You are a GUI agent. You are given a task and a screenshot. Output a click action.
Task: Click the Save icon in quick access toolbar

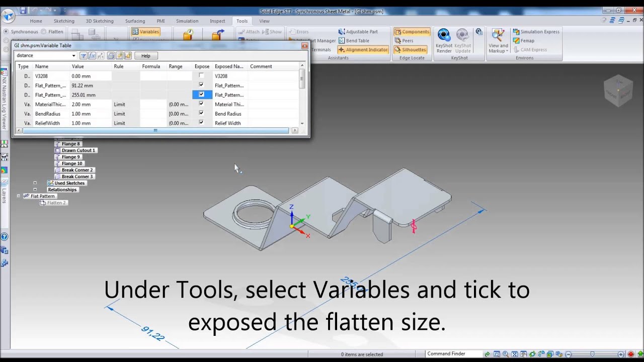(23, 11)
